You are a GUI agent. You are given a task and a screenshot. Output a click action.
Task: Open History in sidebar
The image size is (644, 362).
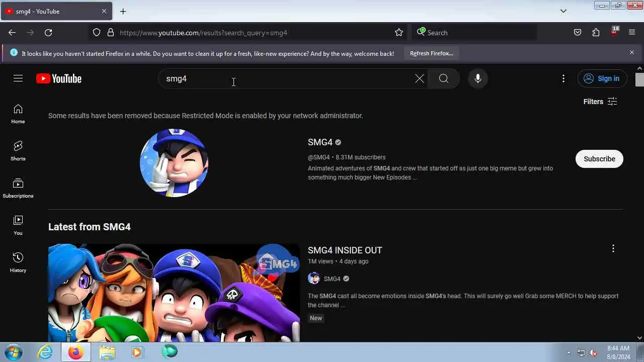point(18,263)
